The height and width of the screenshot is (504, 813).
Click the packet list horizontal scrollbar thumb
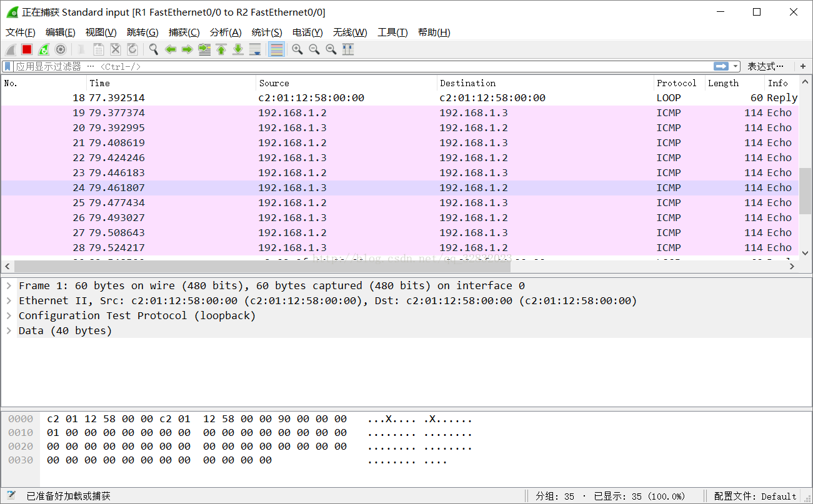[x=262, y=267]
